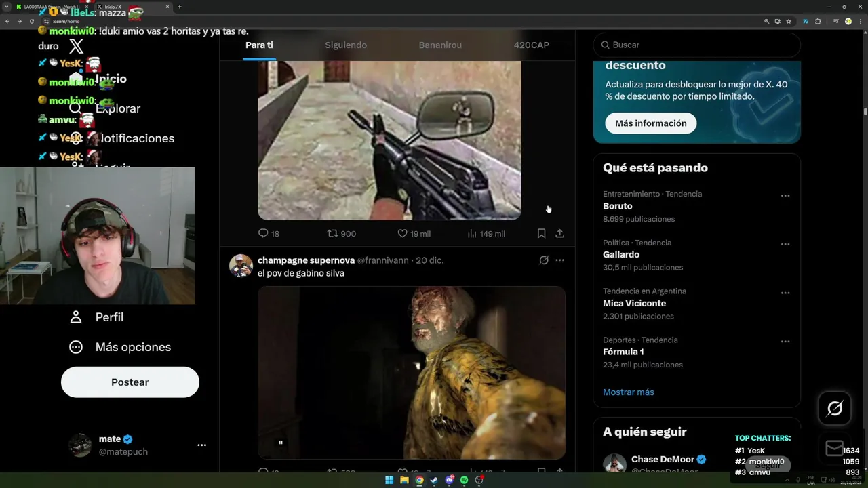Open champagne supernova's profile avatar
This screenshot has height=488, width=868.
coord(241,266)
